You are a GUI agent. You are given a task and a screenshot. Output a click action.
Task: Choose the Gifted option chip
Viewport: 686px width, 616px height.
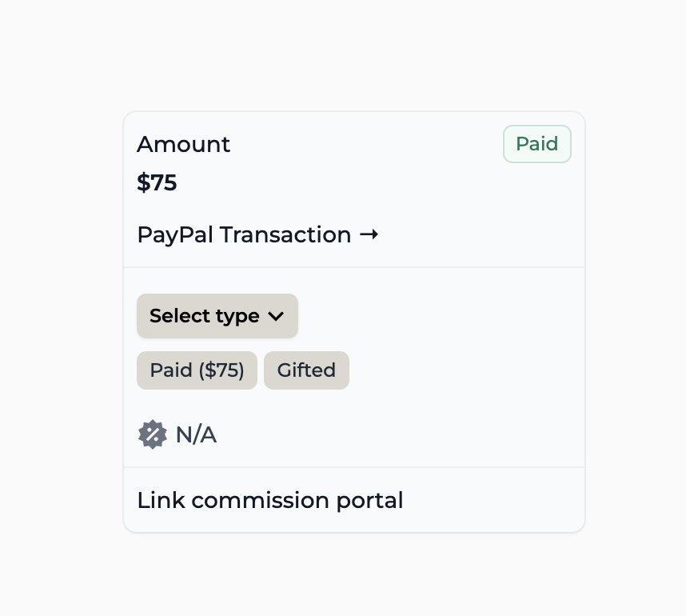[306, 370]
